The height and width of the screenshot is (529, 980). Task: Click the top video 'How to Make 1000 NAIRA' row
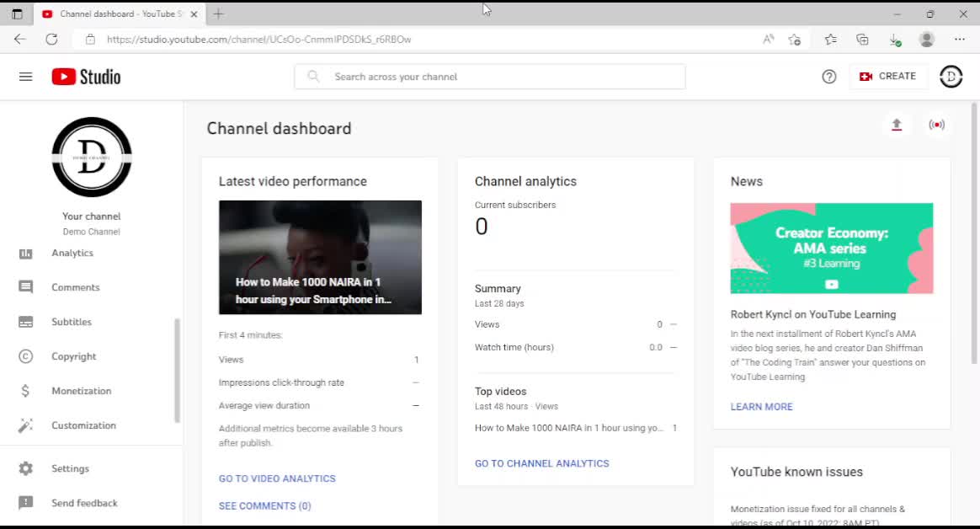click(x=576, y=428)
